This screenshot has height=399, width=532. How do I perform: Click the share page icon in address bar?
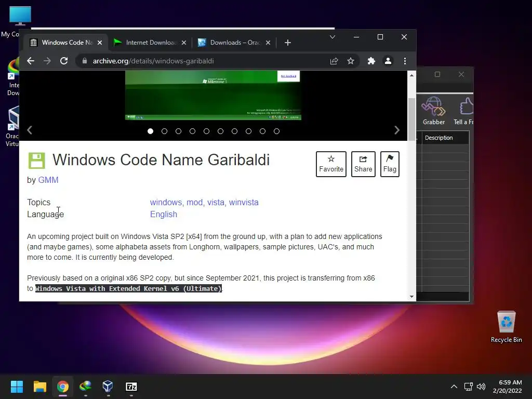tap(334, 61)
